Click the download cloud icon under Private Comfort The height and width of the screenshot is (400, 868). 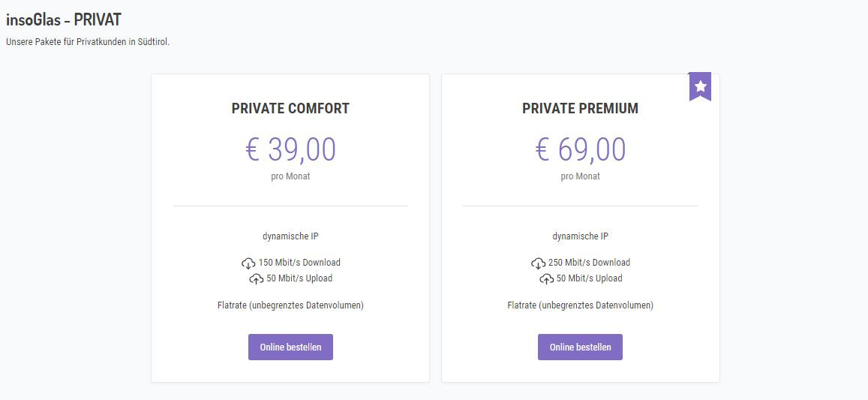coord(248,263)
